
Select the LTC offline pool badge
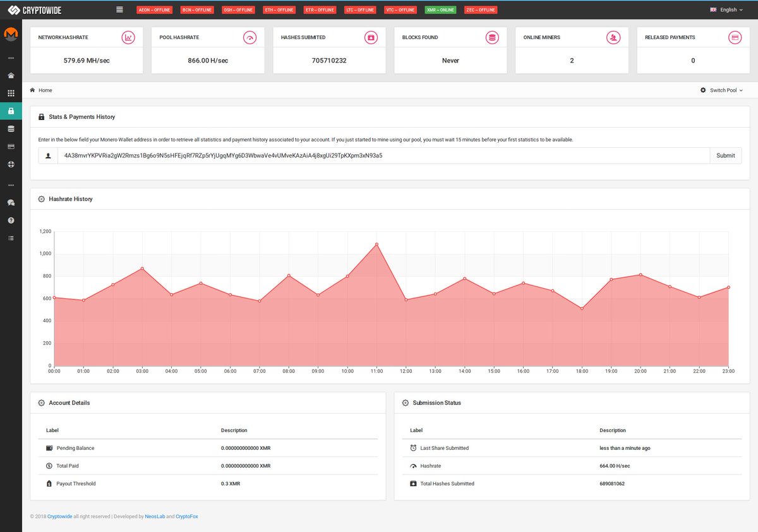click(360, 10)
